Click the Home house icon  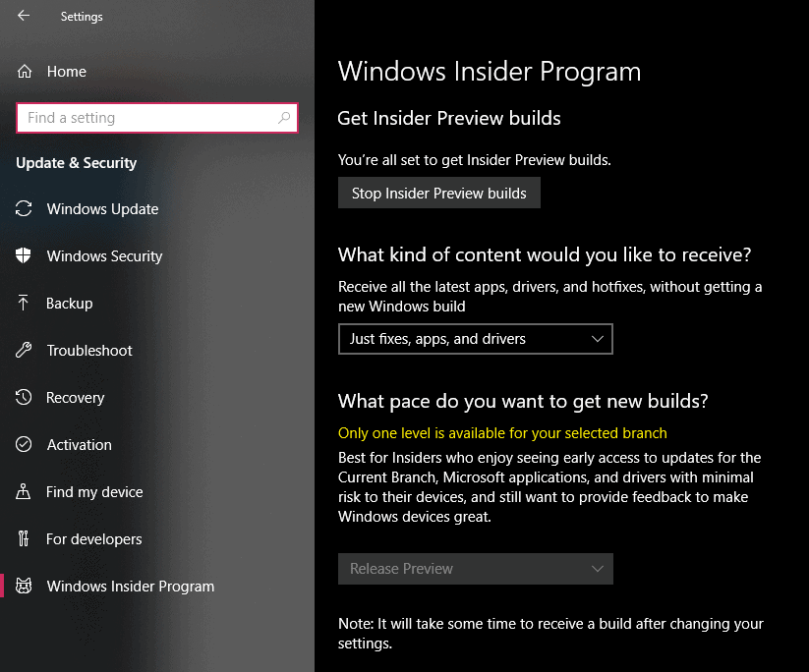[x=25, y=72]
